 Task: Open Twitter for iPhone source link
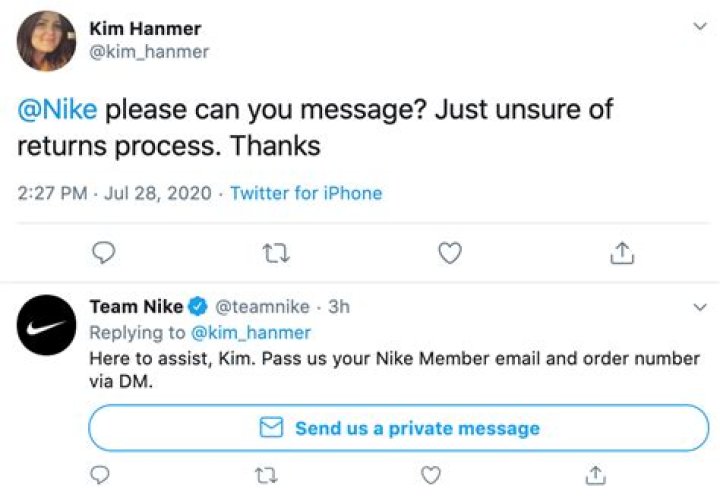306,193
